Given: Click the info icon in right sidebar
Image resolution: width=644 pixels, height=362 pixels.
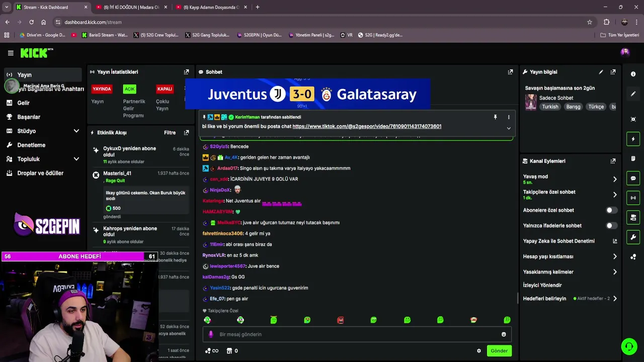Looking at the screenshot, I should point(633,74).
